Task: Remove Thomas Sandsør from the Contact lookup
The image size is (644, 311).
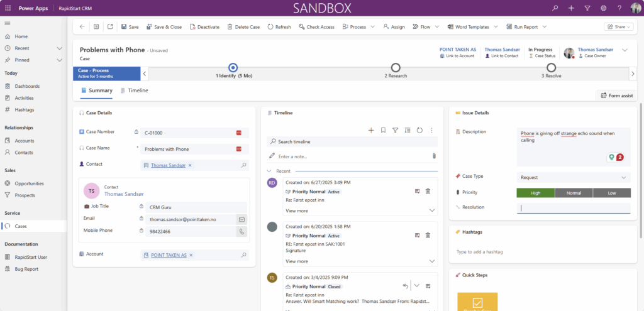Action: [190, 165]
